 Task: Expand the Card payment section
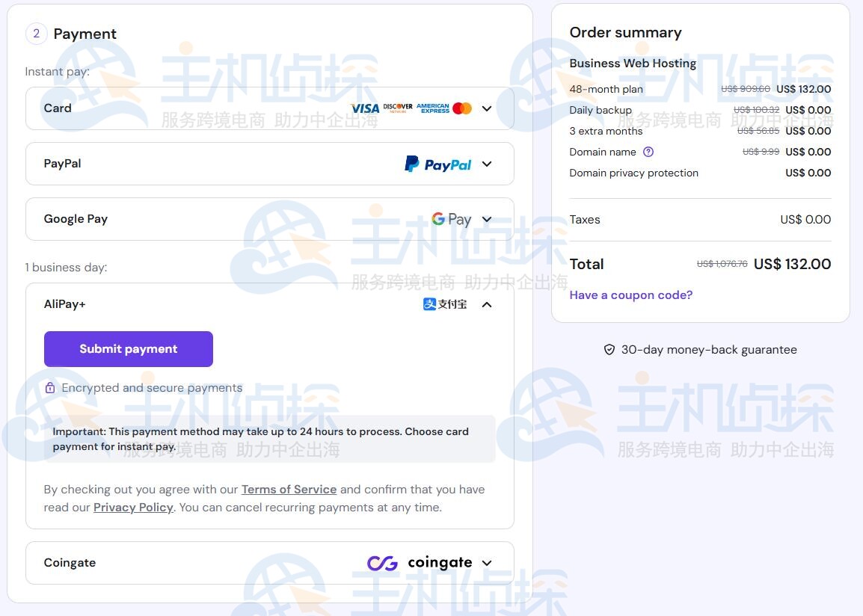coord(487,108)
